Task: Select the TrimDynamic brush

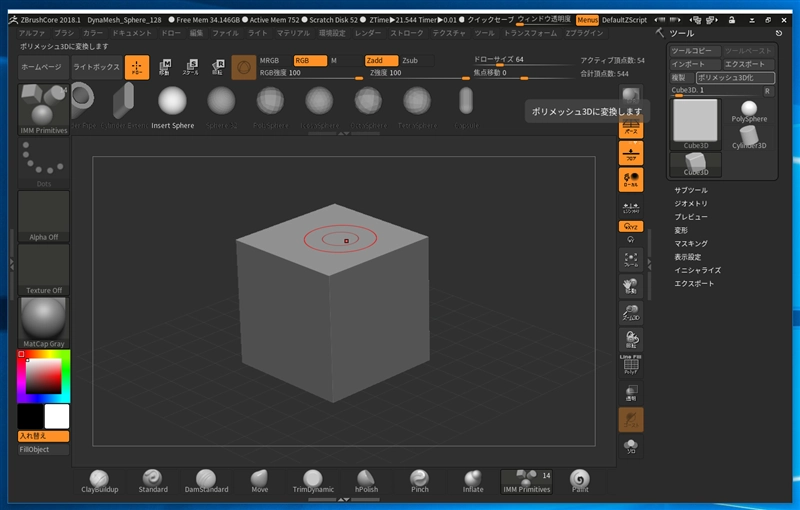Action: pyautogui.click(x=313, y=482)
